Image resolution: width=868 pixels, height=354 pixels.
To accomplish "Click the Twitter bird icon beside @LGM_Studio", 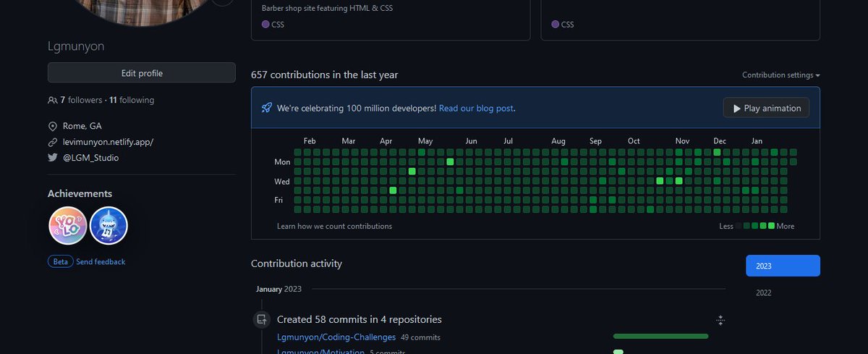I will tap(52, 157).
